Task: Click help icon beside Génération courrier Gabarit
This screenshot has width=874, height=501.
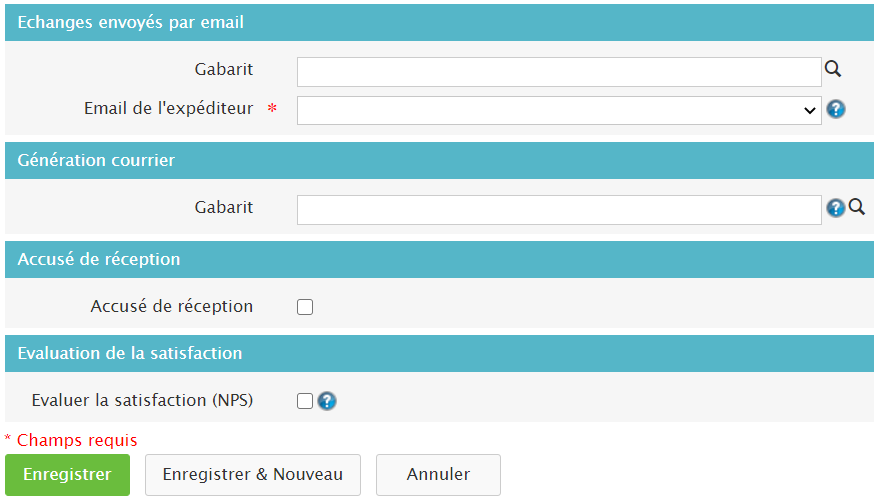Action: [835, 208]
